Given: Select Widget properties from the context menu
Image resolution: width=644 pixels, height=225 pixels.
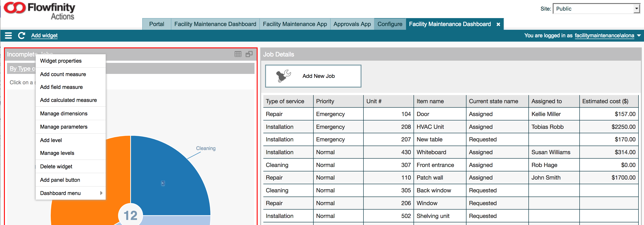Looking at the screenshot, I should [61, 61].
